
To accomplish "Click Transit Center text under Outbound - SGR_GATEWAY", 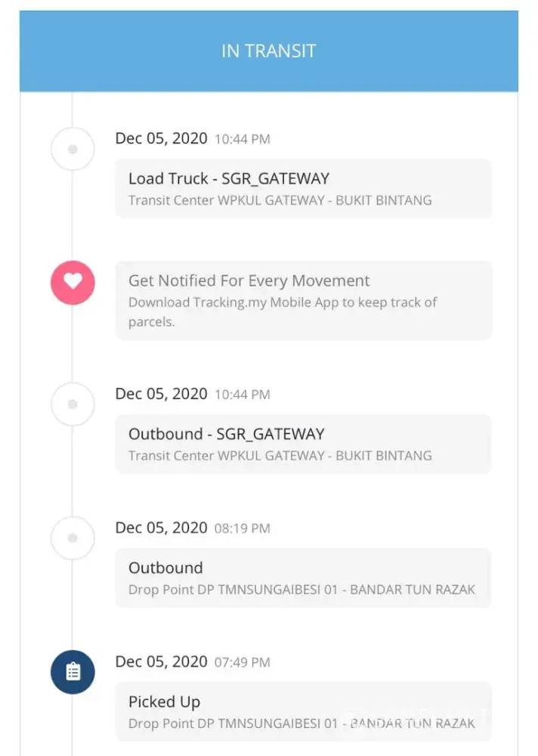I will point(280,456).
